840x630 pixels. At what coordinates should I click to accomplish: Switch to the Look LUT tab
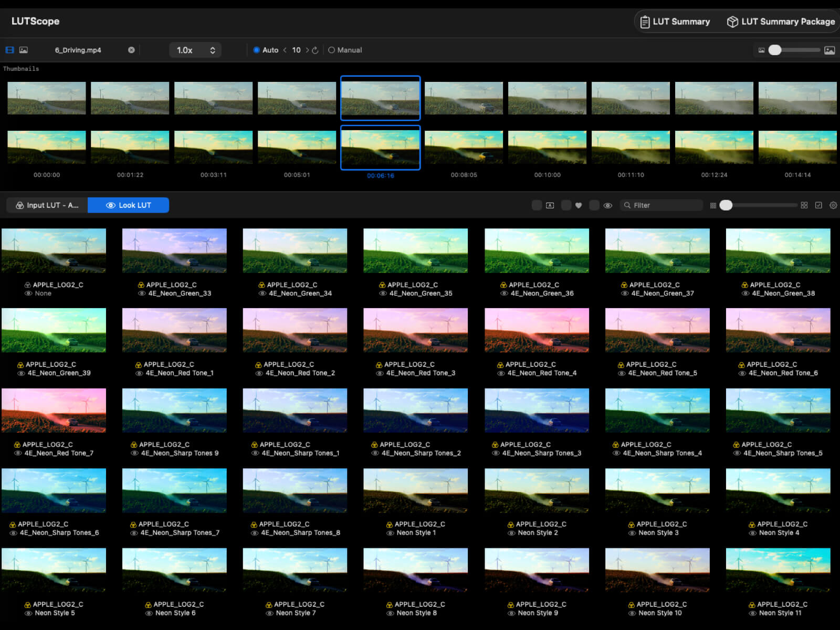coord(129,205)
